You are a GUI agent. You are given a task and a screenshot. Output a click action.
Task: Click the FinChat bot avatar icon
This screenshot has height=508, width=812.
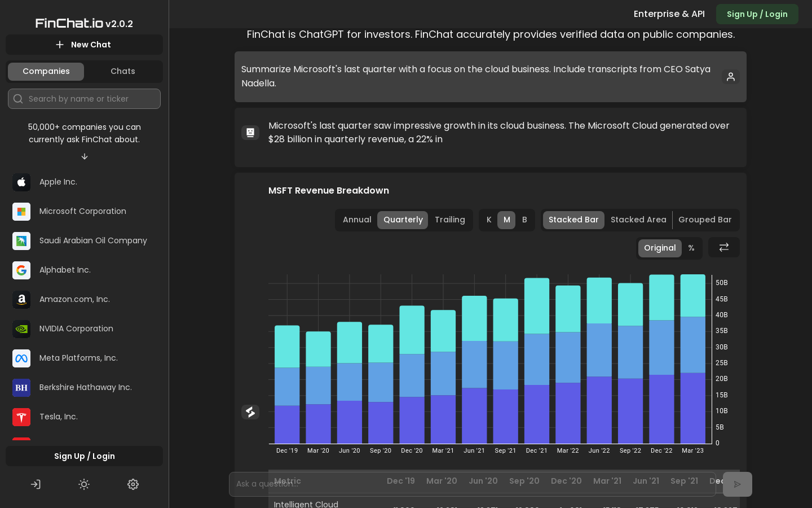click(250, 133)
